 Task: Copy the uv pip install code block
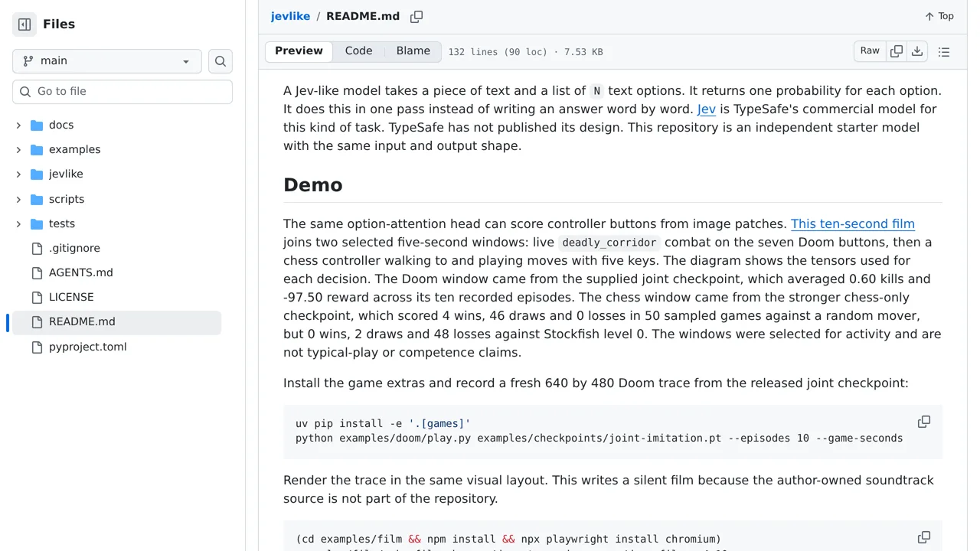pyautogui.click(x=924, y=422)
